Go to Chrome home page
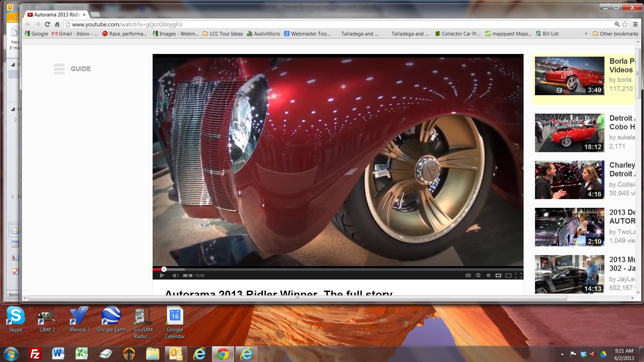Image resolution: width=644 pixels, height=362 pixels. pos(57,24)
